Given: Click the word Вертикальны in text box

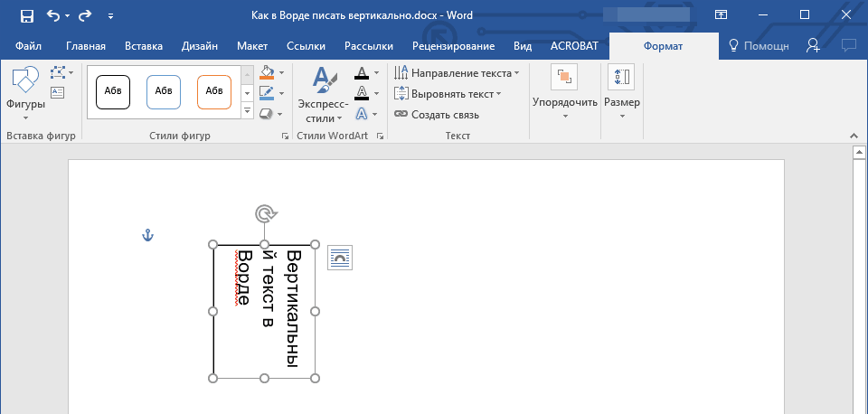Looking at the screenshot, I should point(292,309).
